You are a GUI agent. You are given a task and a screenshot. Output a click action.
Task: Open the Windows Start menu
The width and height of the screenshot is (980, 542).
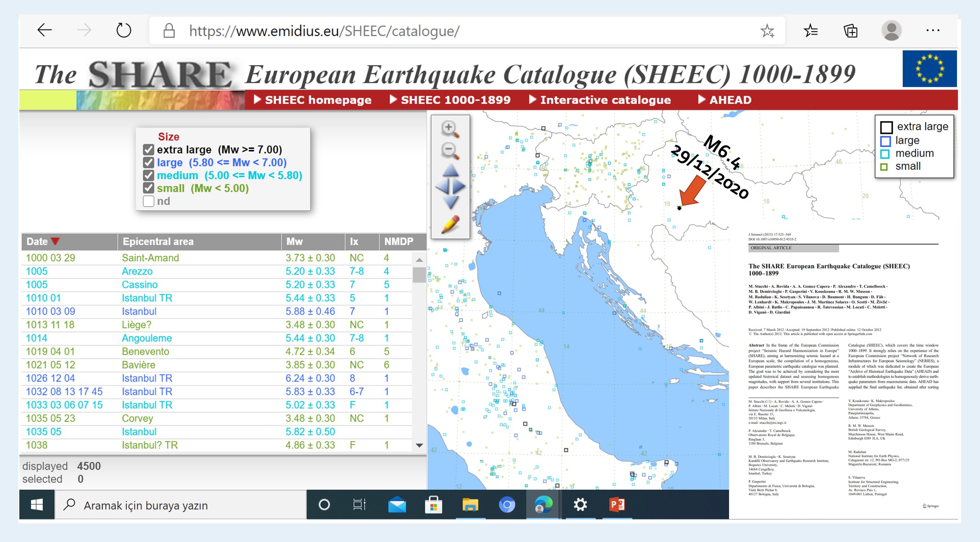coord(37,505)
